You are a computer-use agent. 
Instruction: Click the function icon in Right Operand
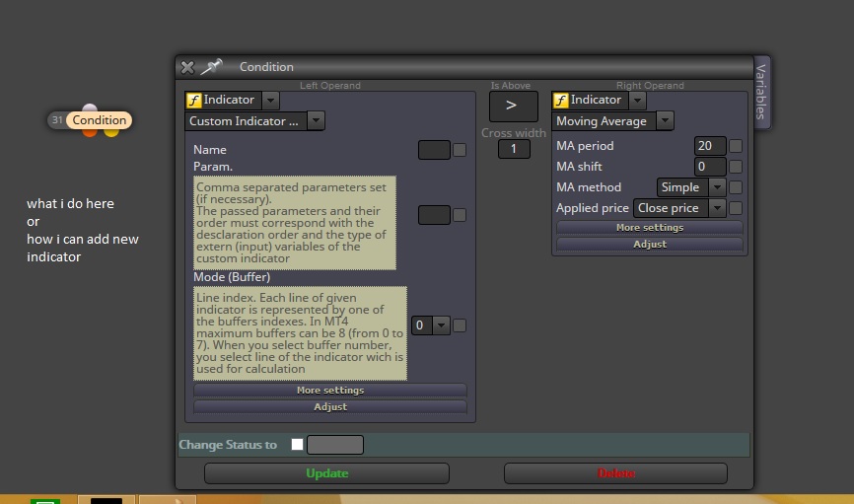(561, 101)
